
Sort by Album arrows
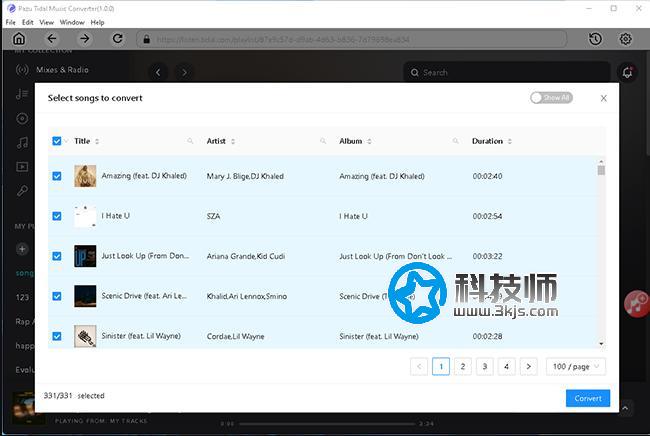pyautogui.click(x=369, y=141)
